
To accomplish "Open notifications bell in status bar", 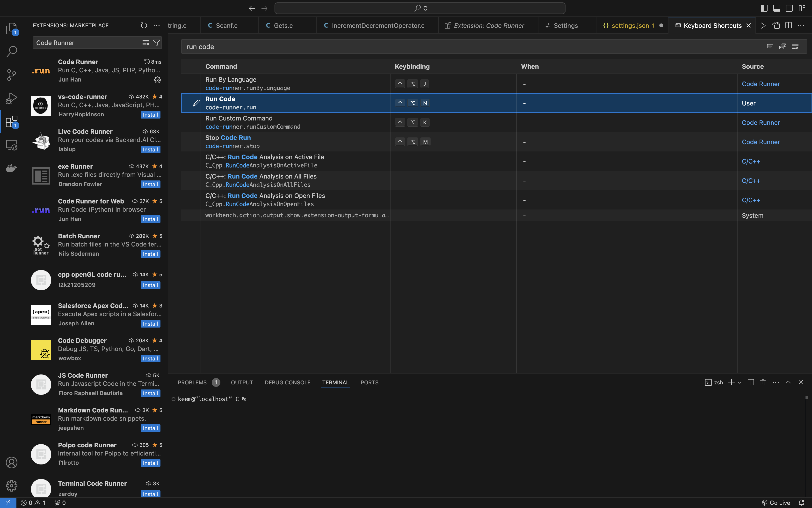I will [x=802, y=503].
